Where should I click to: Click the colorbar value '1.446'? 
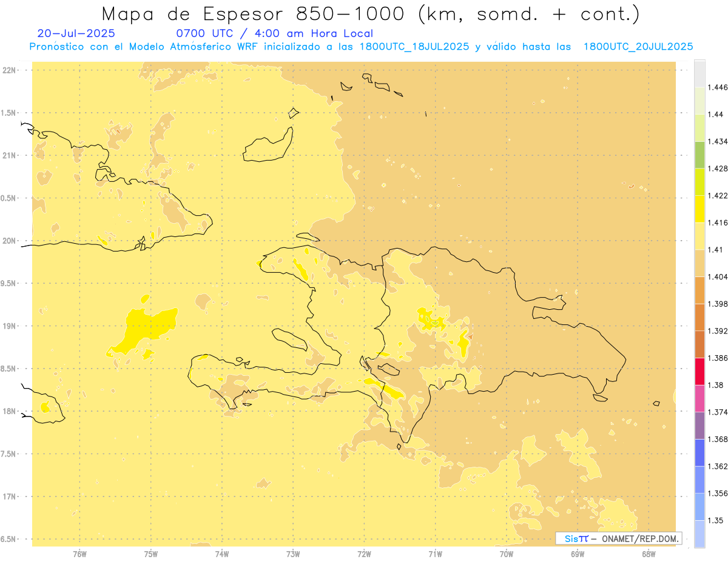718,87
